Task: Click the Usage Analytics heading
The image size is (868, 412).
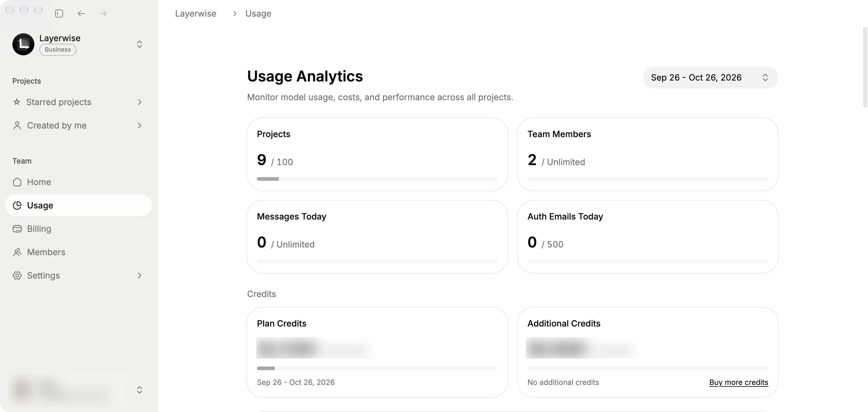Action: pyautogui.click(x=305, y=76)
